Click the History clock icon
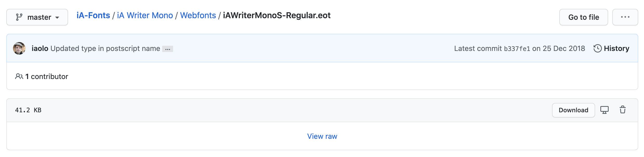The image size is (644, 157). click(597, 48)
